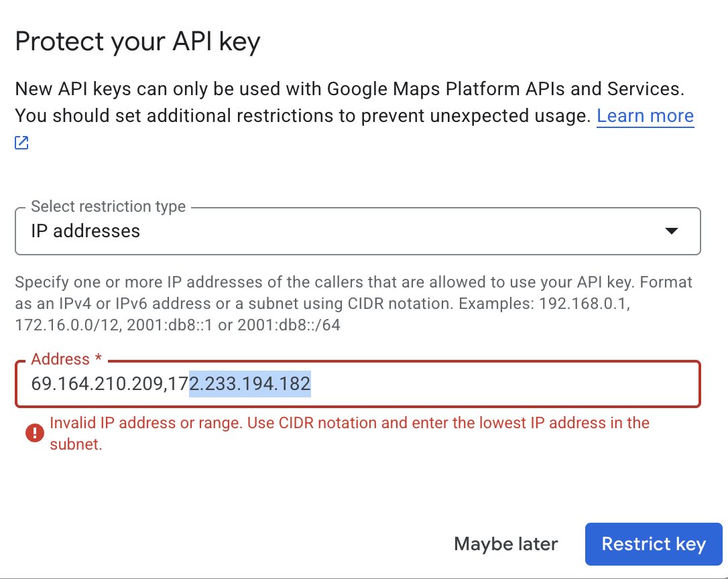Expand the 'Select restriction type' combo box
The image size is (728, 579).
click(357, 231)
